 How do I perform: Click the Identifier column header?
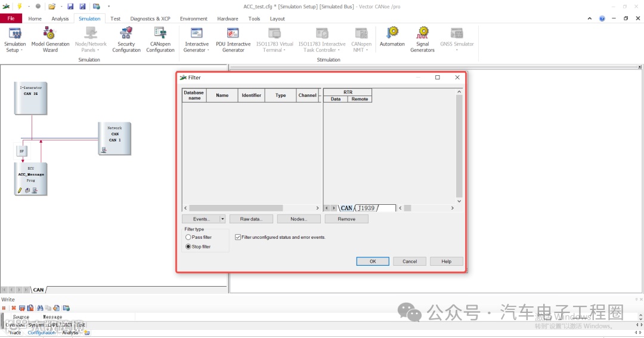[x=252, y=95]
